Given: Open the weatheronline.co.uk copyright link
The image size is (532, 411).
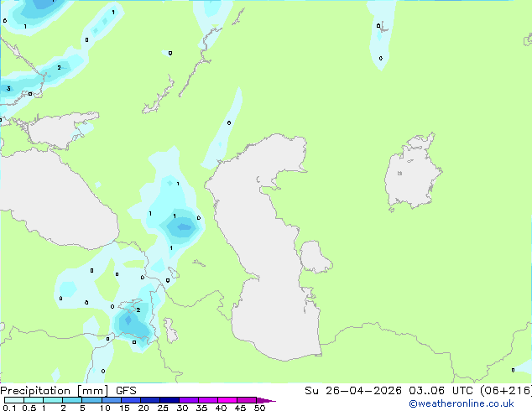Looking at the screenshot, I should [462, 403].
